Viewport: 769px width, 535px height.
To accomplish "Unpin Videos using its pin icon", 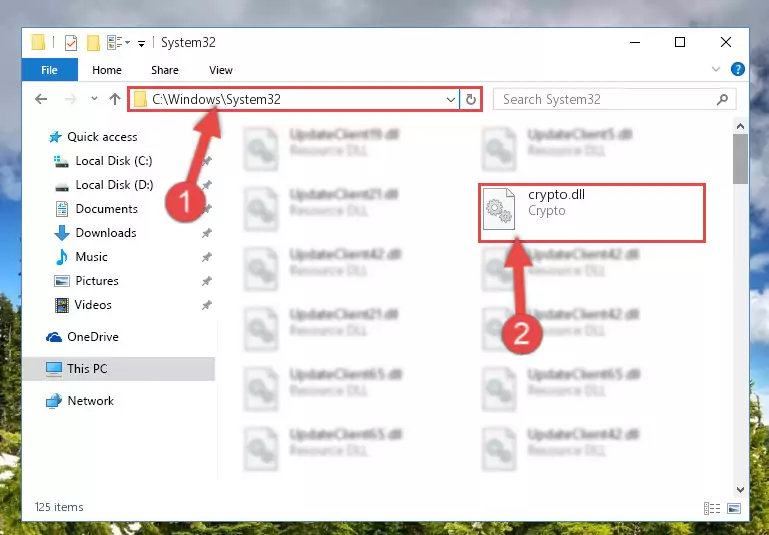I will click(207, 305).
